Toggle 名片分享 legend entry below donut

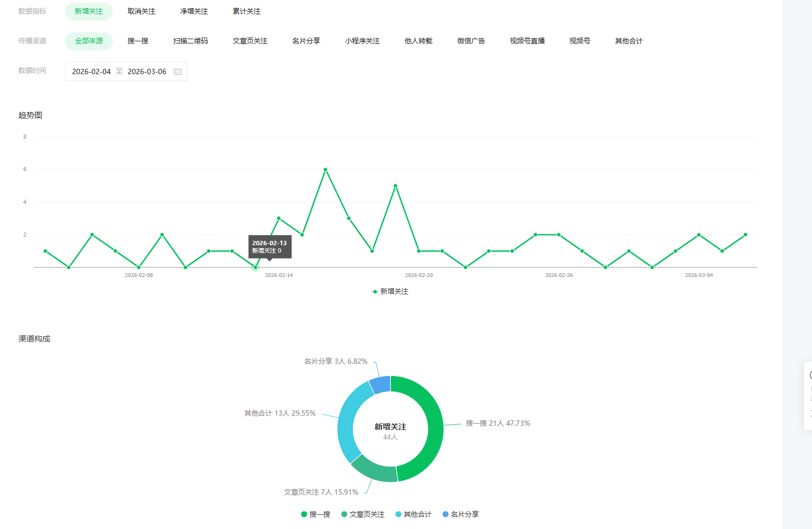click(460, 514)
